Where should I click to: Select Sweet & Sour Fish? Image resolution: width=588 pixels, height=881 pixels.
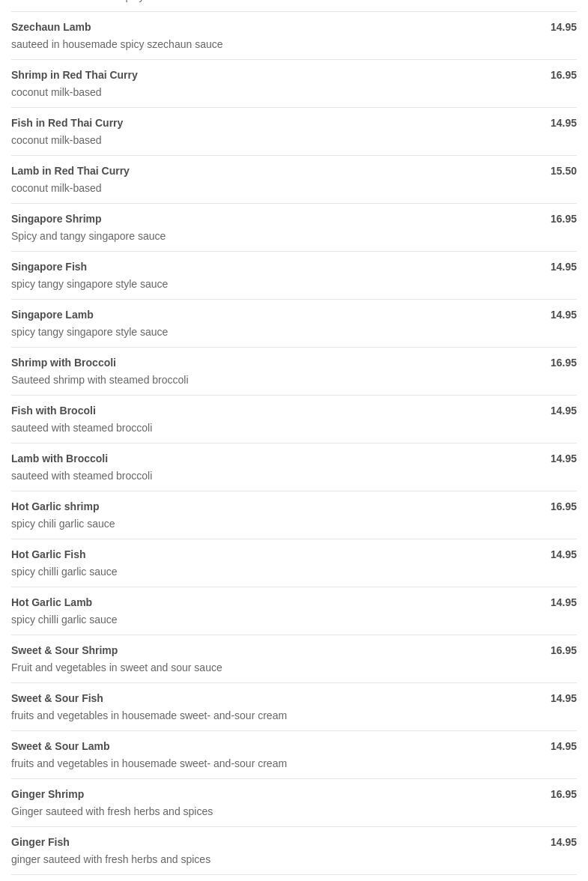pyautogui.click(x=57, y=698)
